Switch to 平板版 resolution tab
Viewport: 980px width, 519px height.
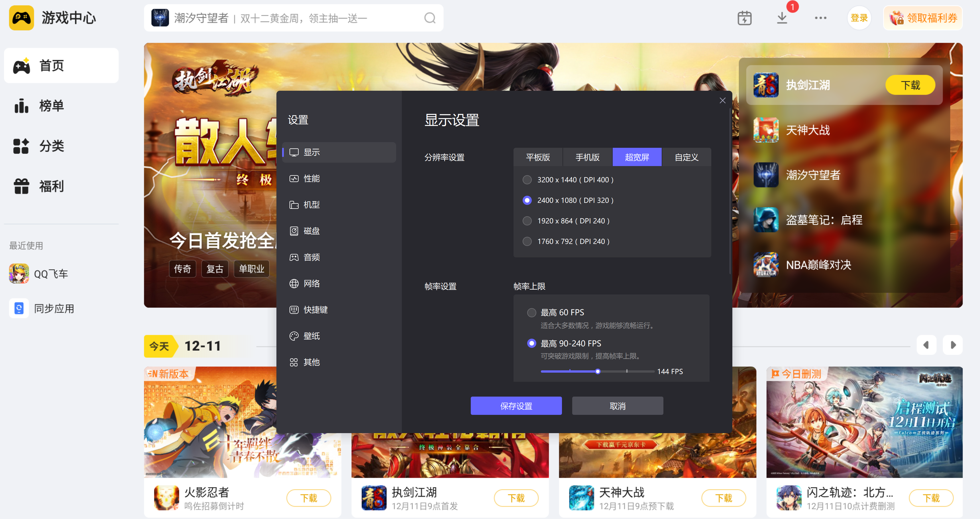pos(537,157)
